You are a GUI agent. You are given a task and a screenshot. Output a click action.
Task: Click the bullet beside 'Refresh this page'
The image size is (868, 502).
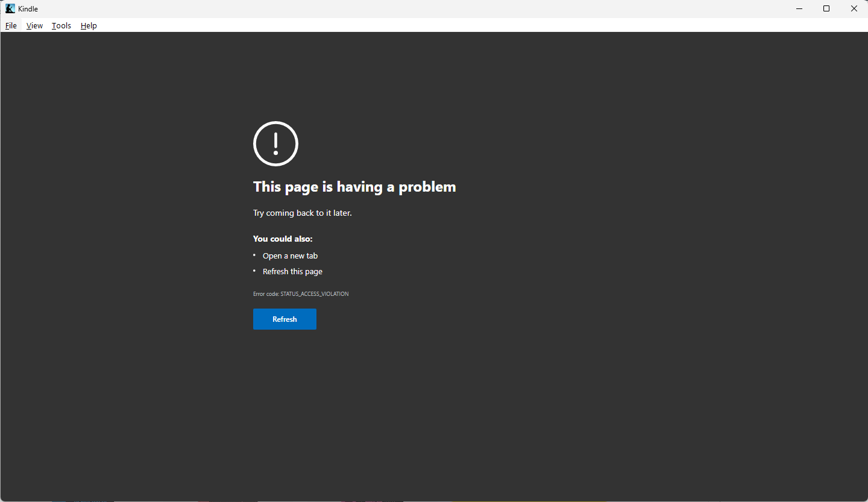254,271
